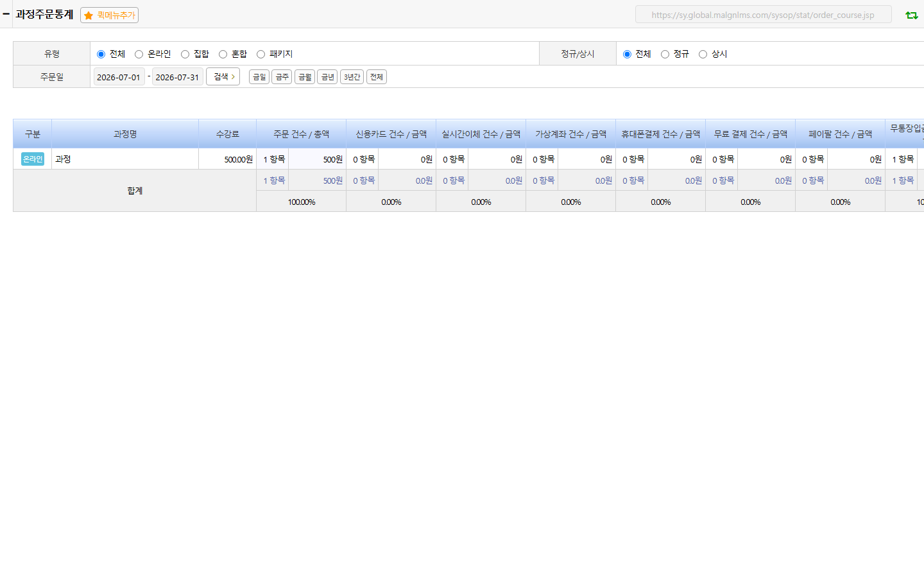This screenshot has height=578, width=924.
Task: Set the date range to 금주
Action: pyautogui.click(x=282, y=77)
